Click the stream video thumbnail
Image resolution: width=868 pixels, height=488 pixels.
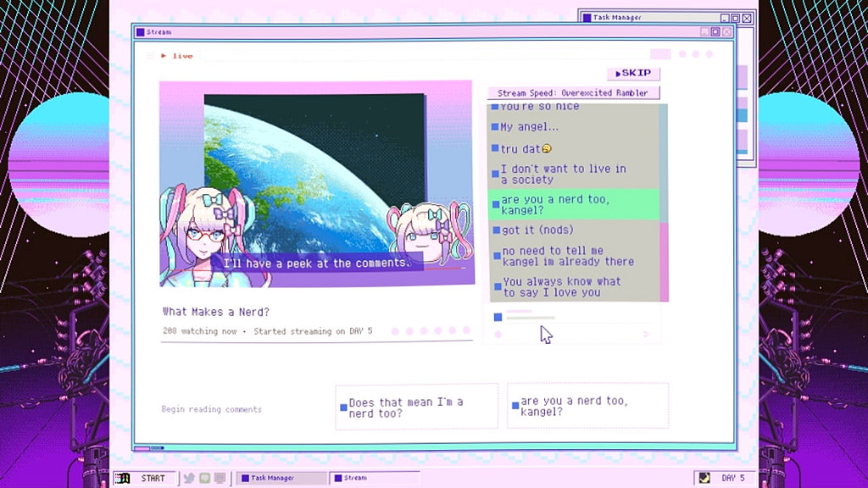pyautogui.click(x=317, y=184)
